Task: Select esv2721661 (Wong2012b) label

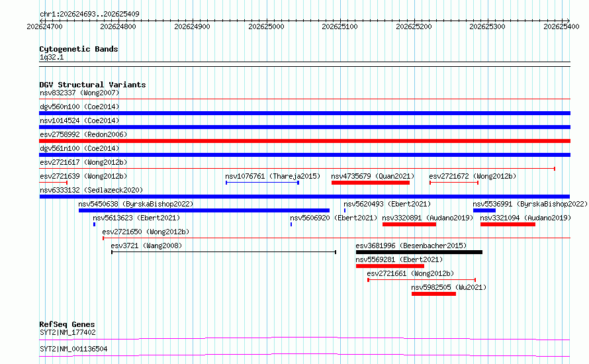Action: (410, 273)
